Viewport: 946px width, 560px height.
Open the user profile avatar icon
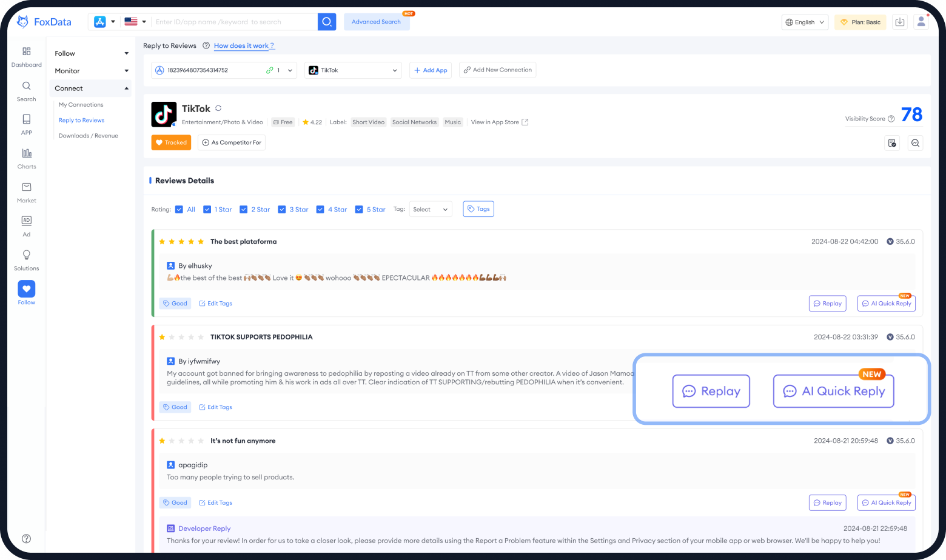pyautogui.click(x=921, y=22)
